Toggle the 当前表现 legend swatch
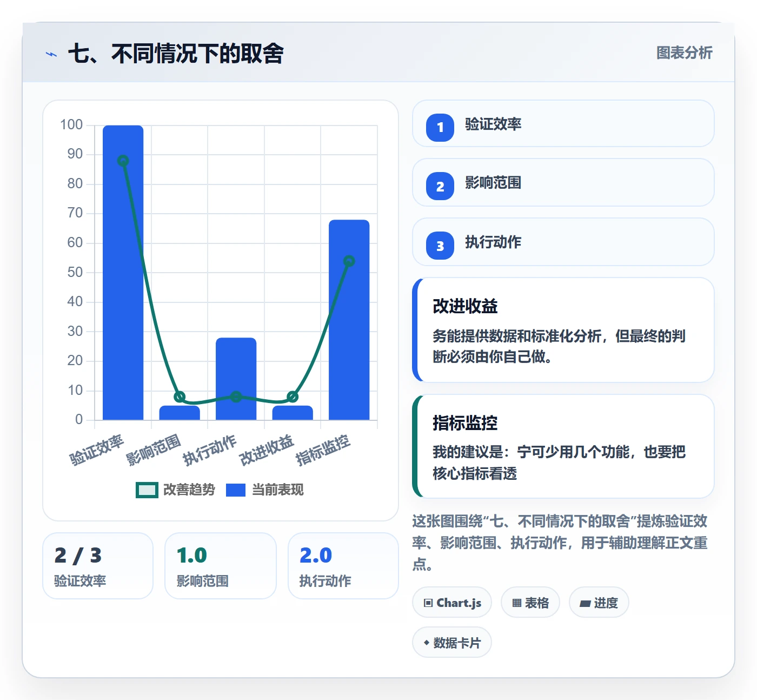This screenshot has height=700, width=757. coord(236,490)
